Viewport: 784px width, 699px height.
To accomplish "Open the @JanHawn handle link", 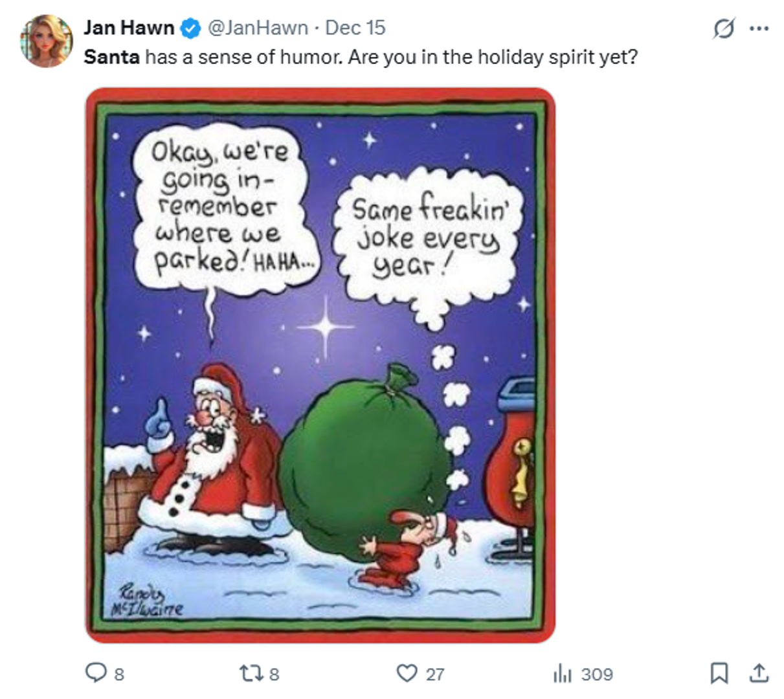I will point(257,28).
